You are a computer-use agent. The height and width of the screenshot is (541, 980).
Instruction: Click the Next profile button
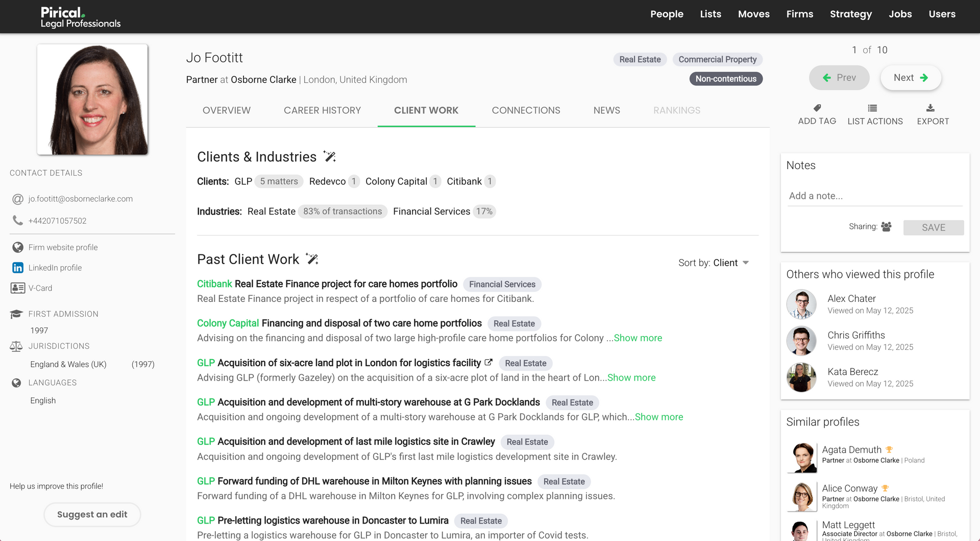[x=911, y=78]
